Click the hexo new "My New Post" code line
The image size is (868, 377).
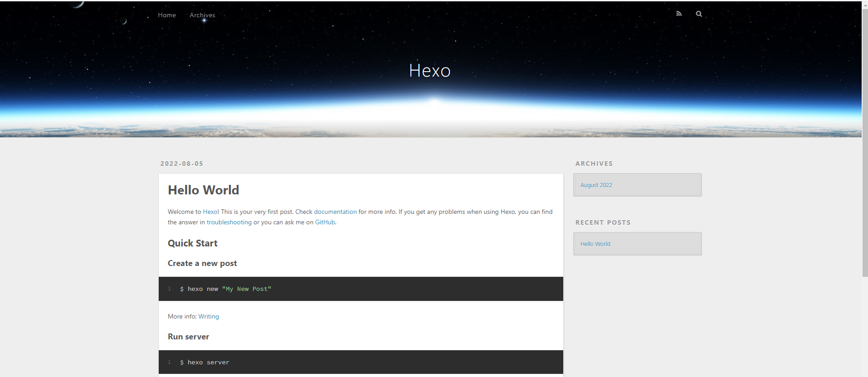(x=225, y=289)
